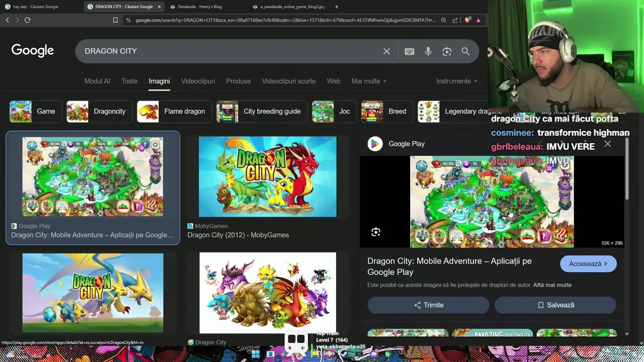Image resolution: width=644 pixels, height=362 pixels.
Task: Filter images by the Dragoncity chip
Action: (100, 112)
